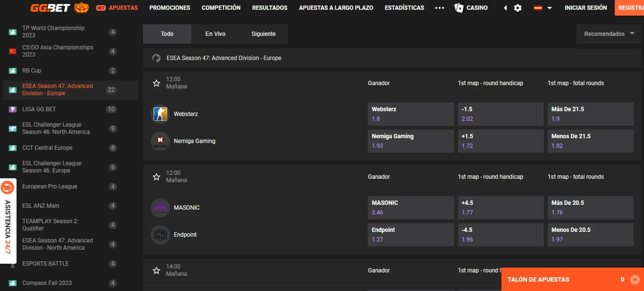Bet on Endpoint winner at 1.27
This screenshot has width=644, height=291.
coord(411,235)
